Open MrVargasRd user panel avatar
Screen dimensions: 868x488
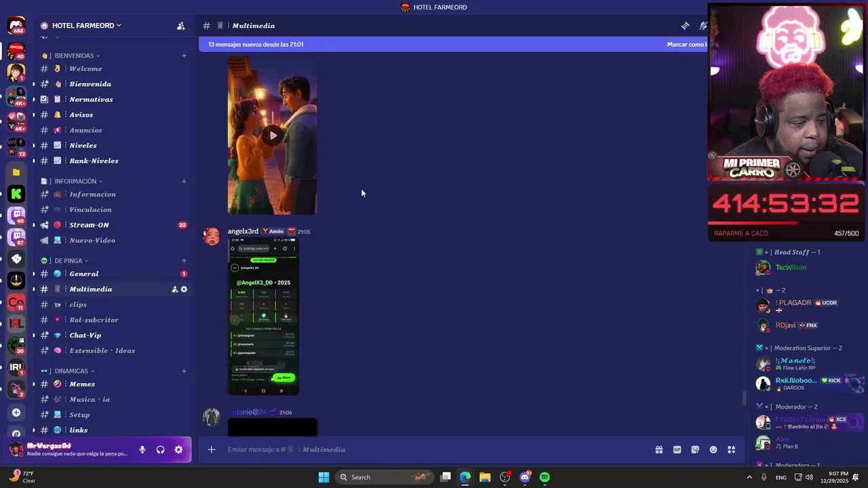click(x=16, y=449)
